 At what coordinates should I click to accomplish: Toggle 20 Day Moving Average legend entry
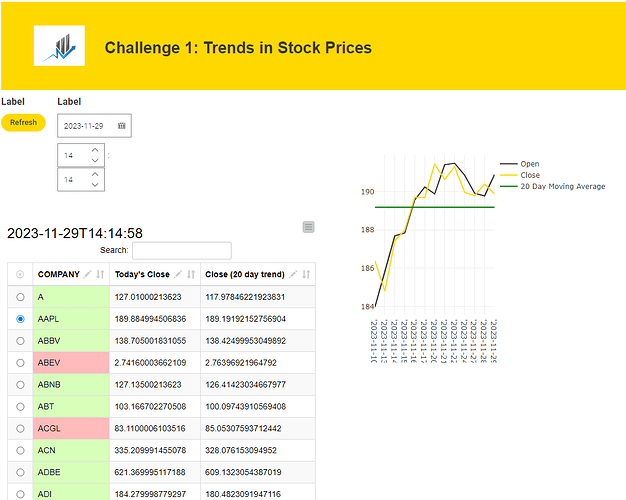[x=553, y=186]
